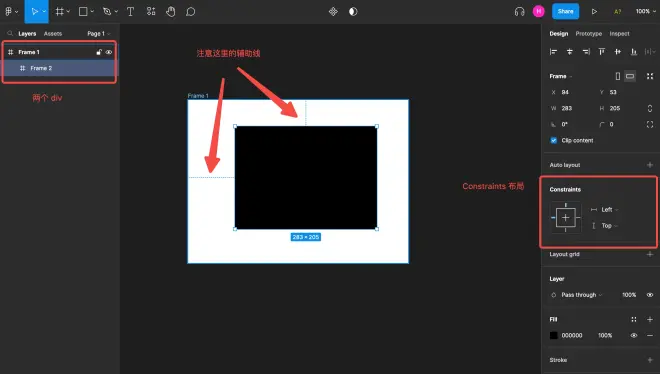Click the Align top icon

tap(602, 52)
